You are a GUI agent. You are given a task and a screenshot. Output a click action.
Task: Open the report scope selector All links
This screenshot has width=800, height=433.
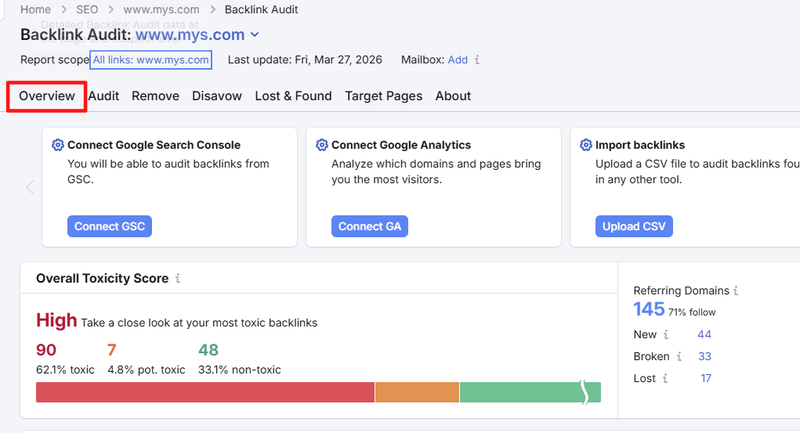pyautogui.click(x=151, y=60)
